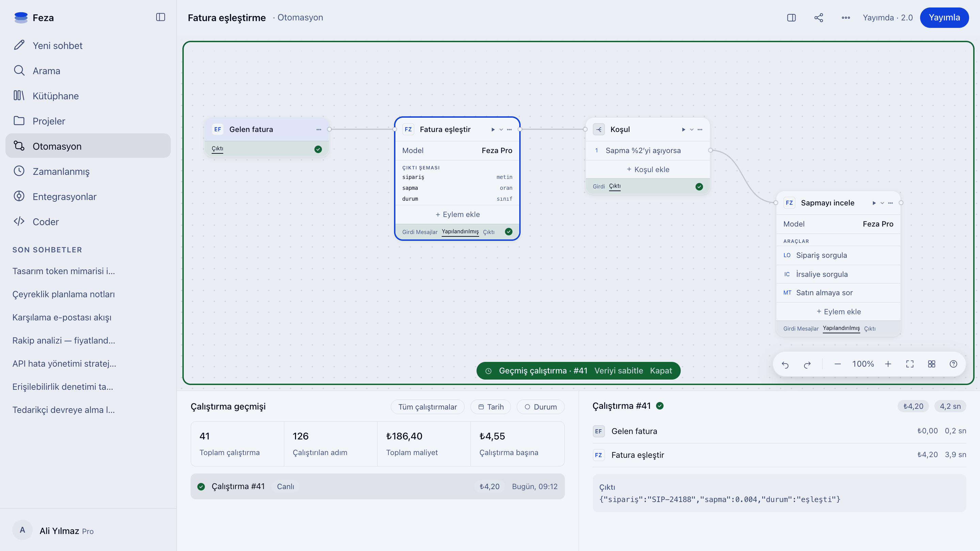Open Coder in sidebar
The image size is (980, 551).
88,222
